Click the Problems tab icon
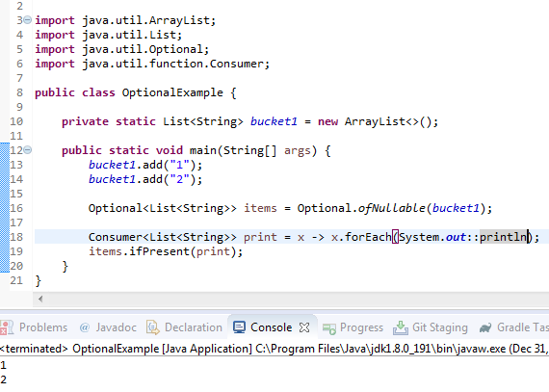Viewport: 549px width, 392px height. (7, 327)
